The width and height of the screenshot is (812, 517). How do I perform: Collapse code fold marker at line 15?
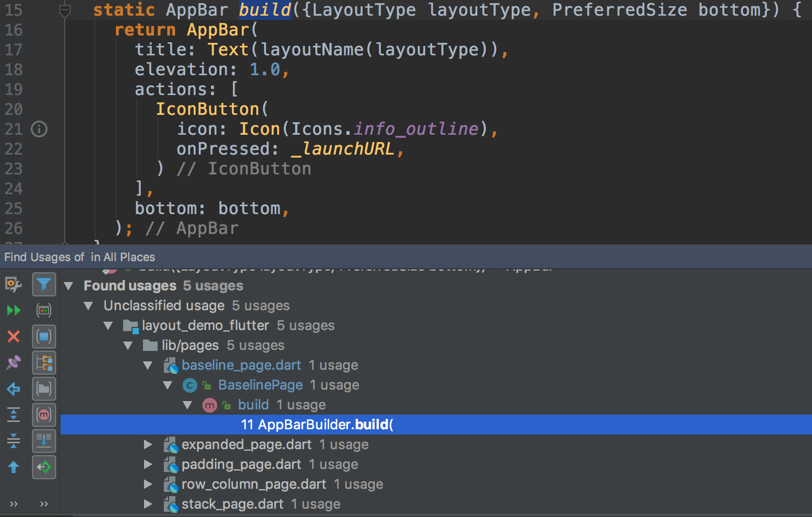point(65,10)
